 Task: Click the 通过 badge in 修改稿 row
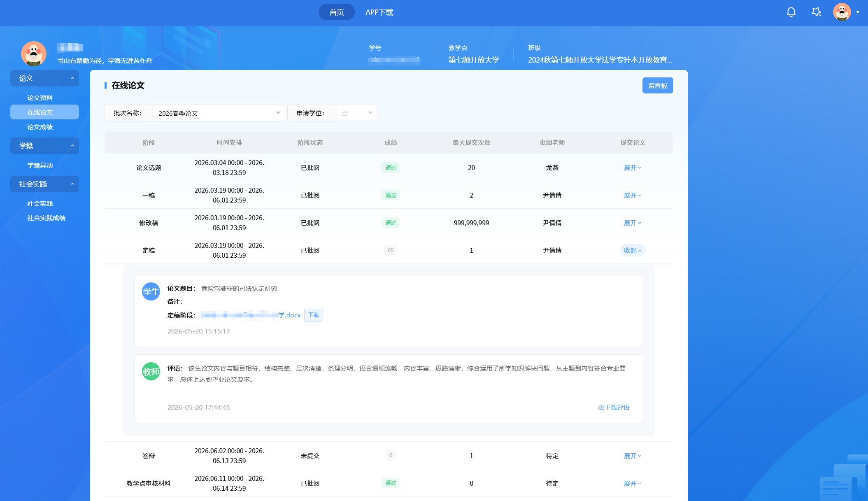point(391,223)
